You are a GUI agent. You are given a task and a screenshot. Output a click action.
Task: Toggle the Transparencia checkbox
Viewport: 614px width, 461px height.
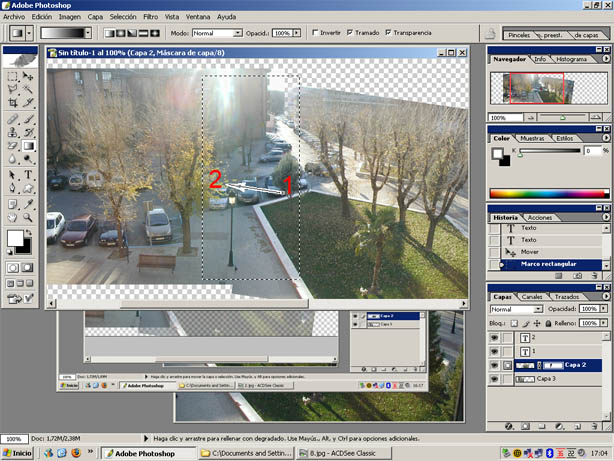(x=388, y=33)
